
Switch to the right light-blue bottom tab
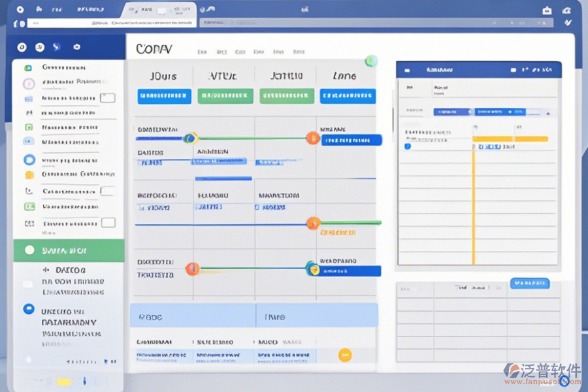coord(318,316)
